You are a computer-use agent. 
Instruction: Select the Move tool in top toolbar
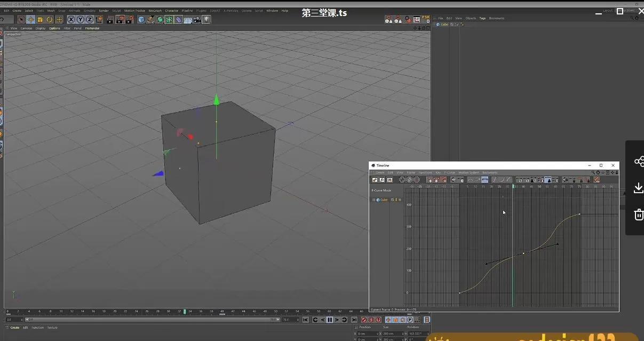[30, 20]
